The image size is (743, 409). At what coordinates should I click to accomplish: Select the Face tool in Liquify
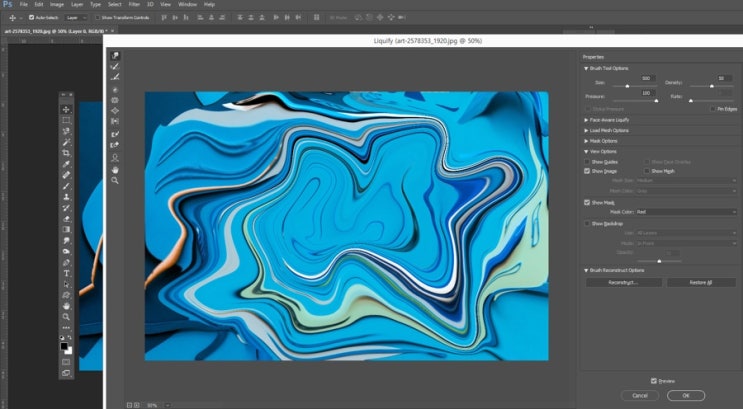pyautogui.click(x=115, y=158)
